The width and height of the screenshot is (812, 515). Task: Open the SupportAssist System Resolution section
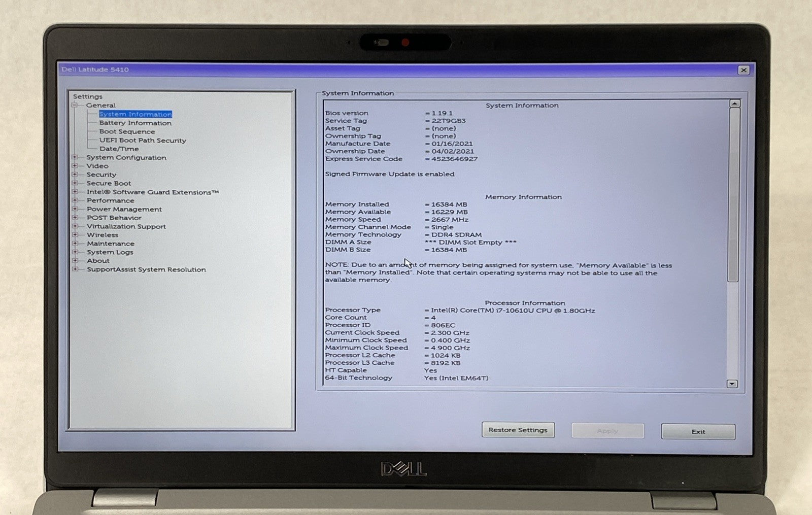(146, 269)
